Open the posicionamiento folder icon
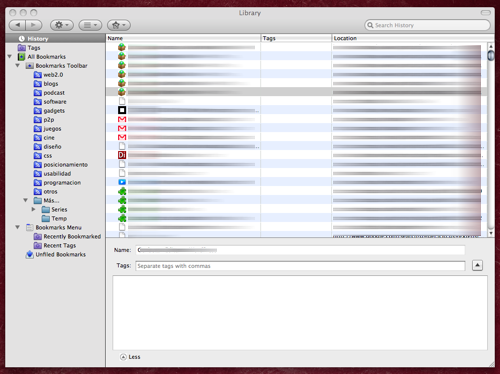Viewport: 500px width, 374px height. click(38, 165)
